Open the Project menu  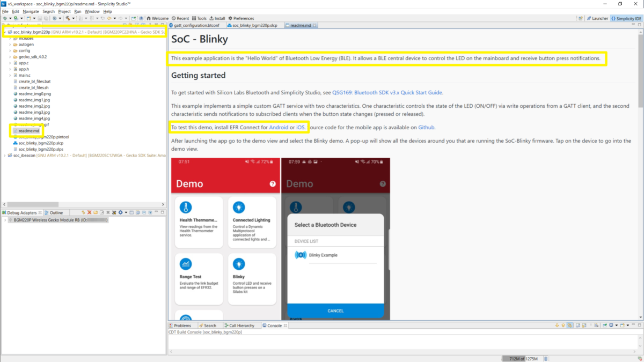pos(64,11)
